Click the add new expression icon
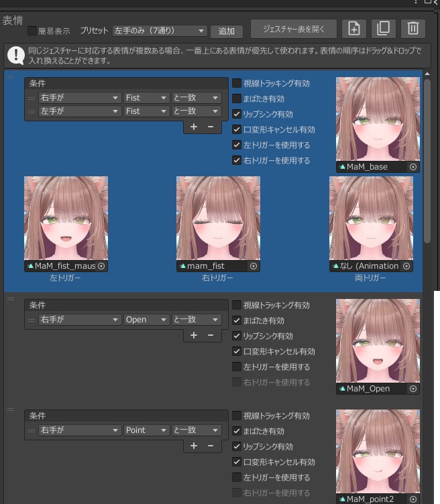 [x=354, y=28]
